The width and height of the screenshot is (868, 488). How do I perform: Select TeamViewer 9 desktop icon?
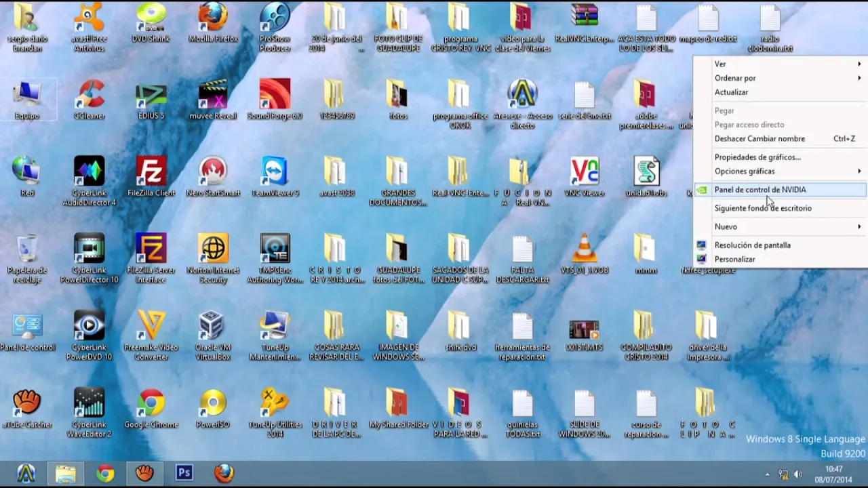275,177
